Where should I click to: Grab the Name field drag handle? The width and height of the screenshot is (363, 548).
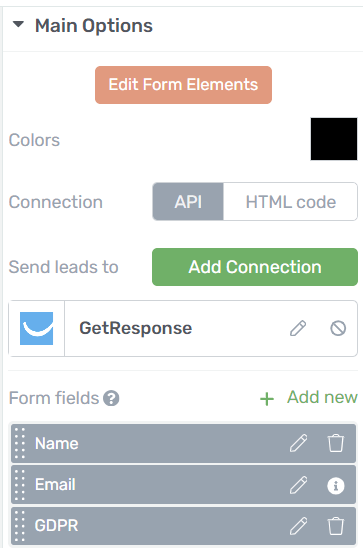click(20, 443)
